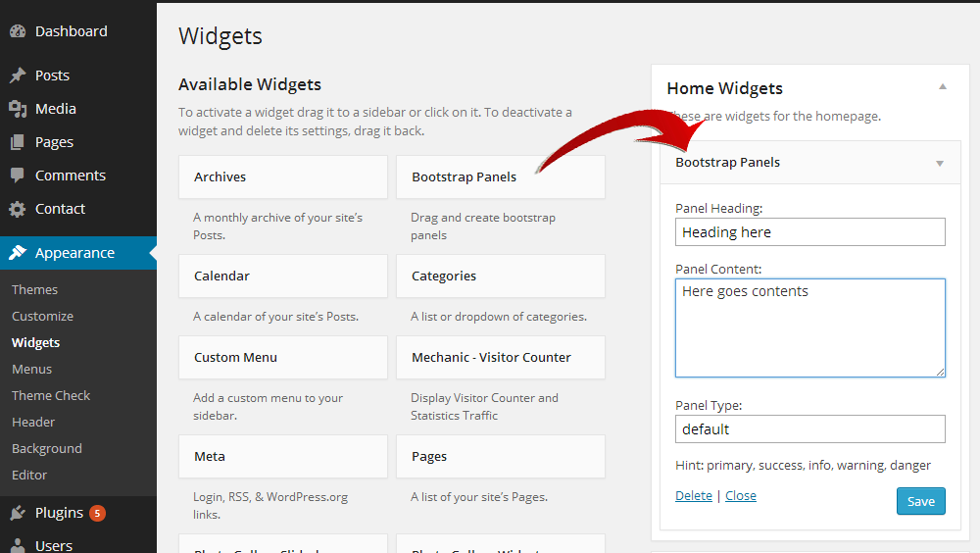
Task: Select the Mechanic - Visitor Counter widget
Action: pos(501,357)
